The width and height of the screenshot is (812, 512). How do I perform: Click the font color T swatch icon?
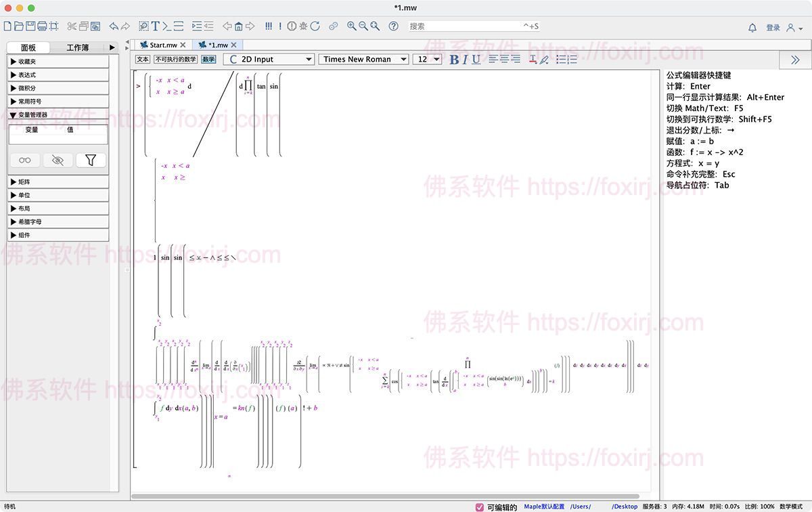[x=533, y=60]
